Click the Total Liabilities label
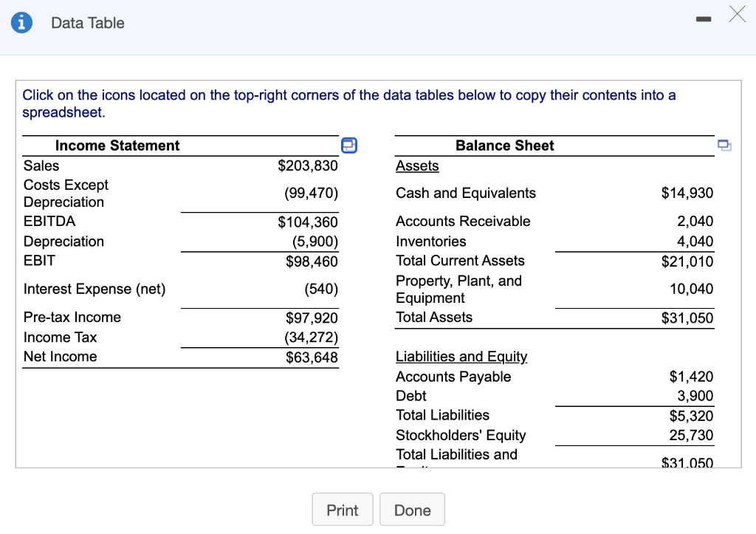The image size is (756, 534). pyautogui.click(x=443, y=415)
